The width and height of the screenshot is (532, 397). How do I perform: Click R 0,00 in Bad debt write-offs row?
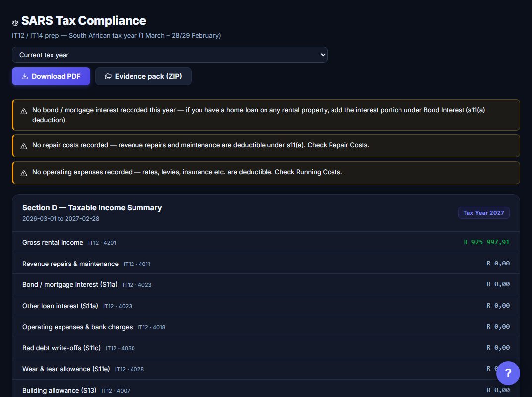click(498, 348)
